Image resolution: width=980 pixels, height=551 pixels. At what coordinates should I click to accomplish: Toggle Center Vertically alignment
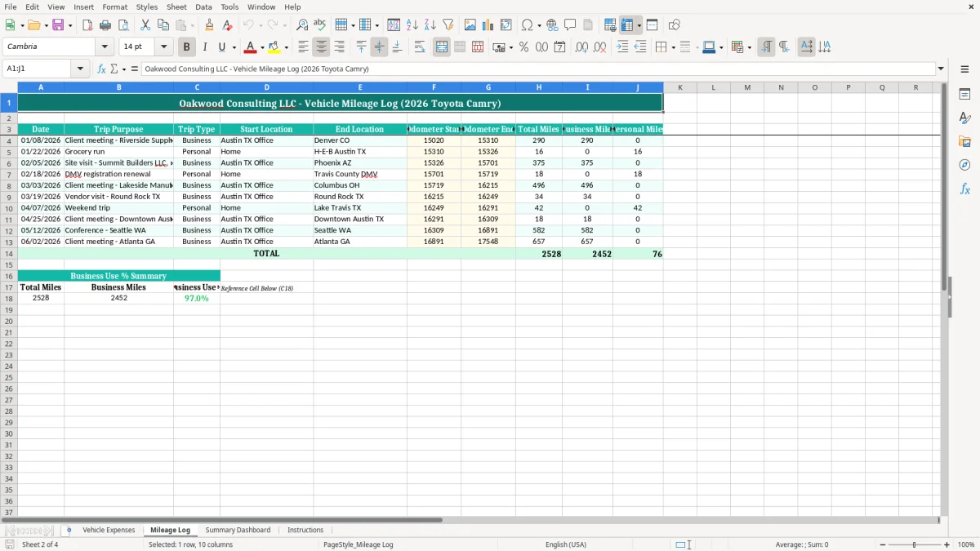[380, 47]
